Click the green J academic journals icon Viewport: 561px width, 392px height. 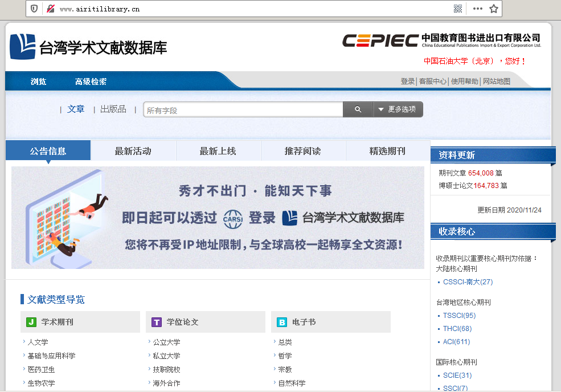(31, 322)
